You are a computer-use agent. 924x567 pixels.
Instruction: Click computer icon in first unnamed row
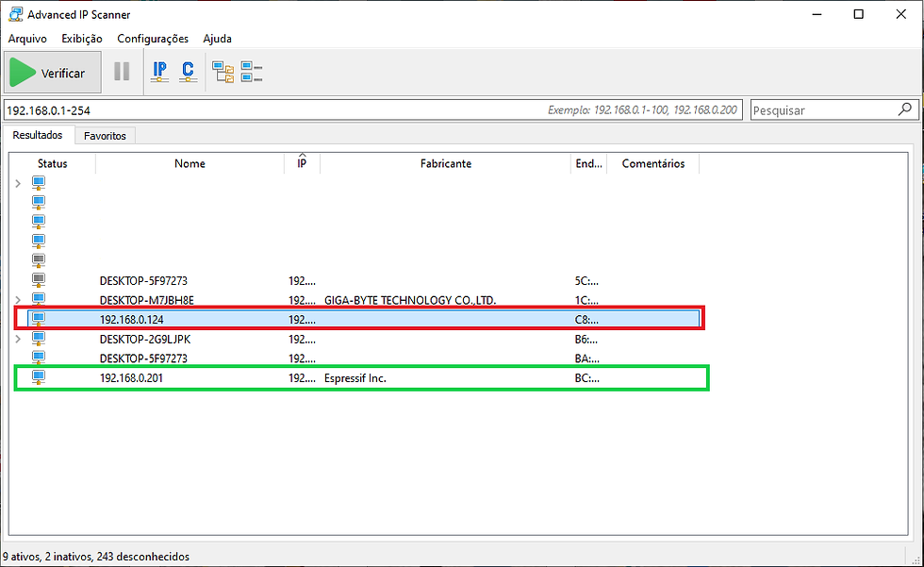pyautogui.click(x=39, y=183)
